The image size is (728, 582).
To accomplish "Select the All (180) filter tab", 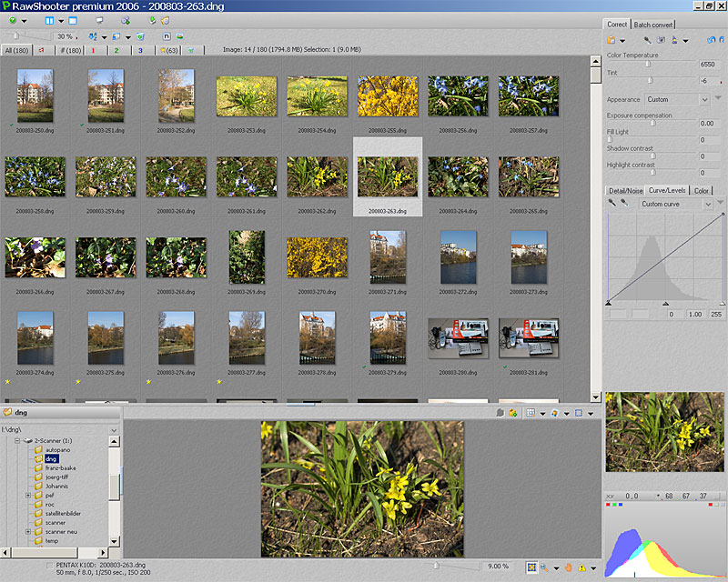I will pyautogui.click(x=15, y=50).
